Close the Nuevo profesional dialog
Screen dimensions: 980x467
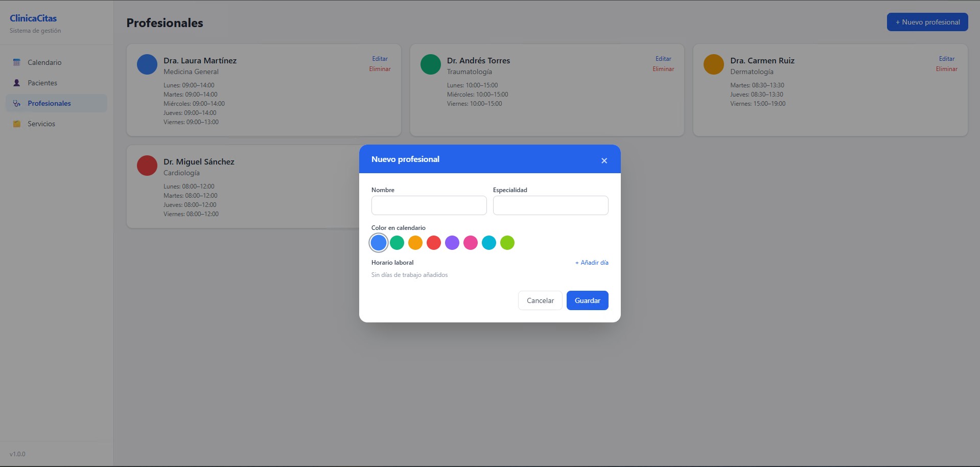click(604, 160)
